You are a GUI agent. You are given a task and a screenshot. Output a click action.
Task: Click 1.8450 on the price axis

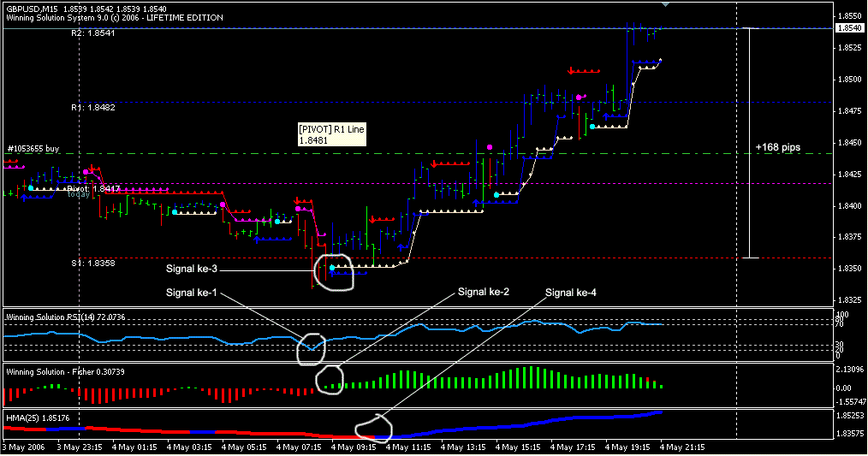point(849,143)
